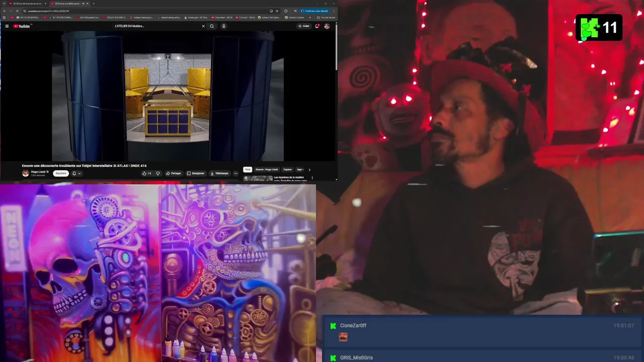Select the browser address bar URL
Screen dimensions: 644x362
(x=48, y=11)
